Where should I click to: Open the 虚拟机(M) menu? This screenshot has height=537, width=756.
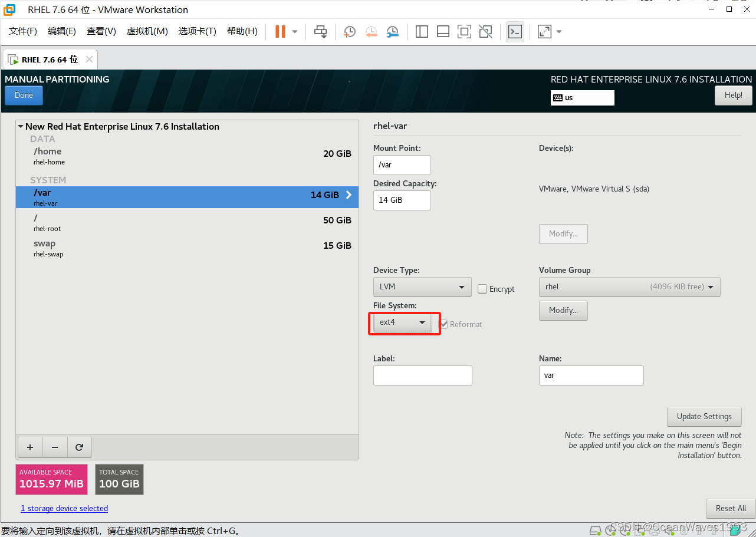tap(147, 31)
